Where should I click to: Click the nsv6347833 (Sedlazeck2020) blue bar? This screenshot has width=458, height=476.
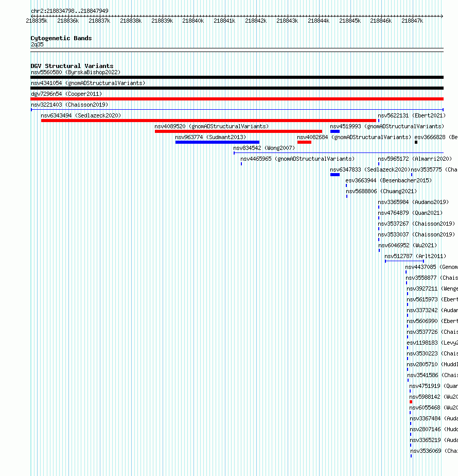(x=335, y=175)
